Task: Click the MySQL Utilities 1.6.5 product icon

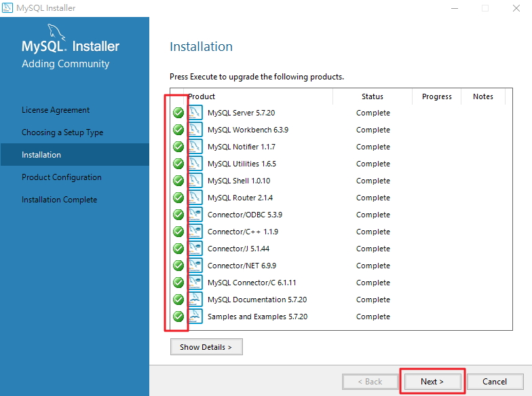Action: tap(195, 163)
